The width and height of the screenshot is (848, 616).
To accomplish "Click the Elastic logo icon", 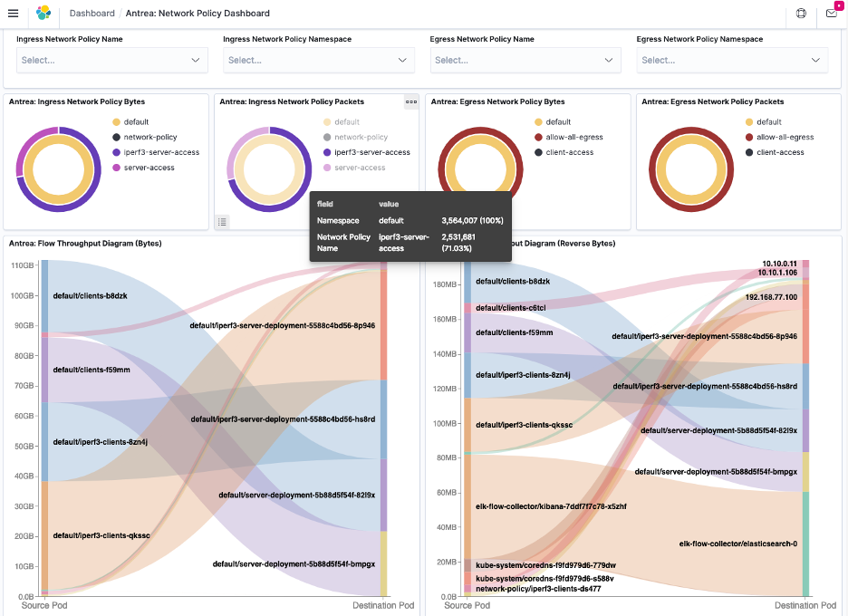I will click(x=43, y=14).
